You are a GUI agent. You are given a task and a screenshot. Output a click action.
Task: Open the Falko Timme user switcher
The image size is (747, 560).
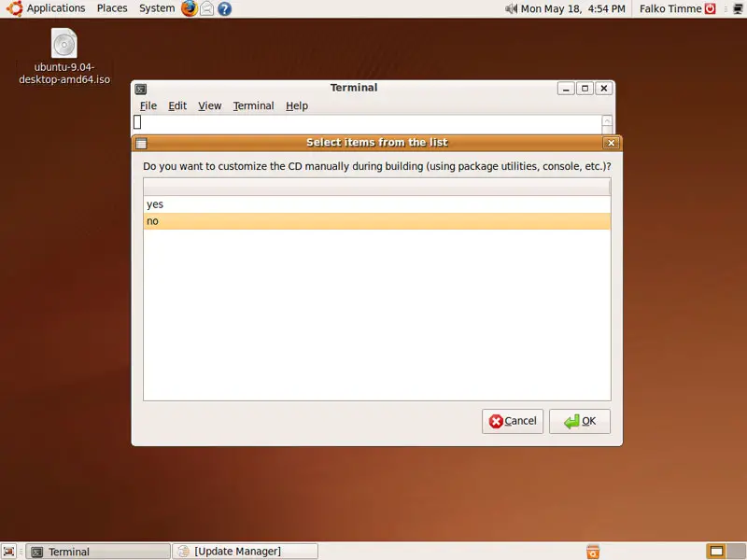(670, 8)
